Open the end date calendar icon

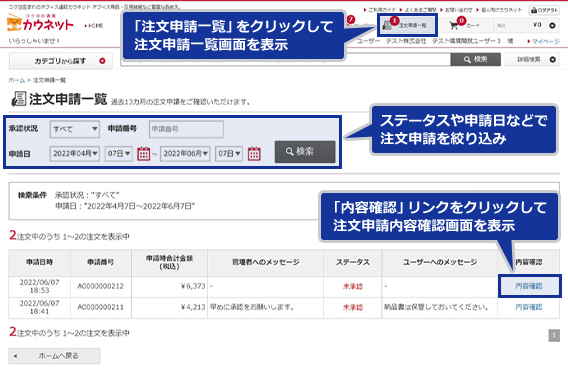pyautogui.click(x=254, y=154)
